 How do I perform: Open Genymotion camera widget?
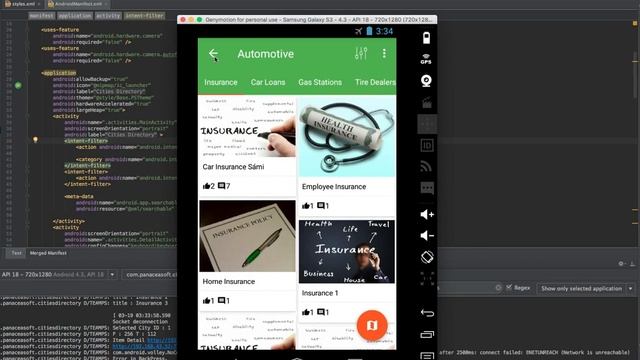(427, 81)
